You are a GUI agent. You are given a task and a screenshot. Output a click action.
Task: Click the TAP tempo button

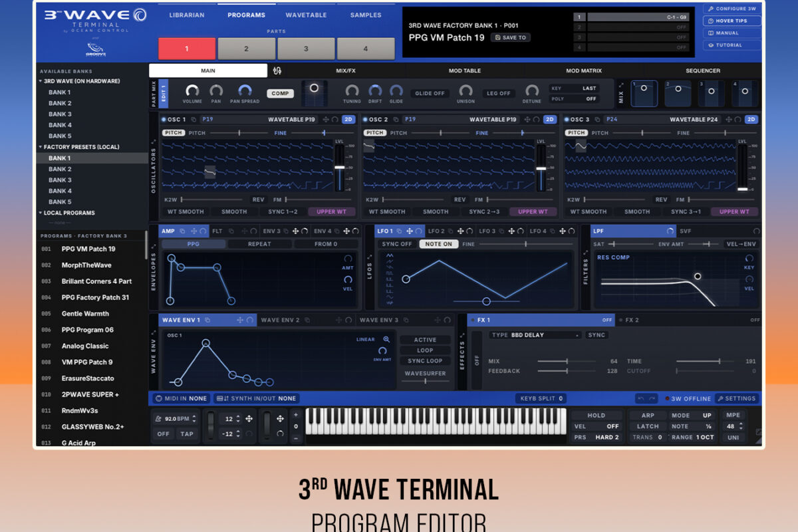[187, 434]
